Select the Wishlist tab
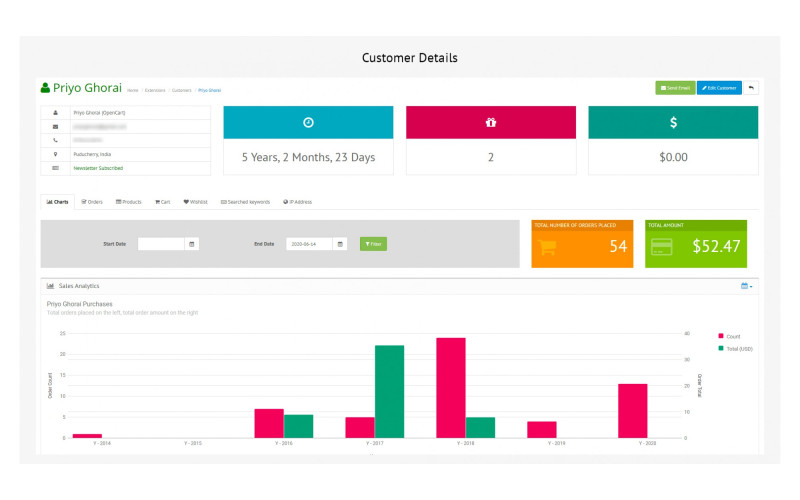Viewport: 800px width, 500px height. 195,202
